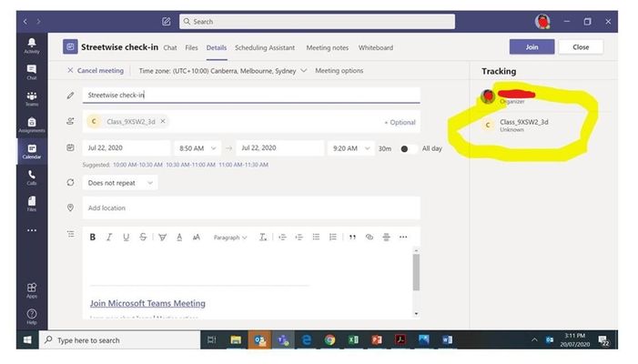The image size is (638, 364).
Task: Insert a quote block
Action: coord(352,238)
